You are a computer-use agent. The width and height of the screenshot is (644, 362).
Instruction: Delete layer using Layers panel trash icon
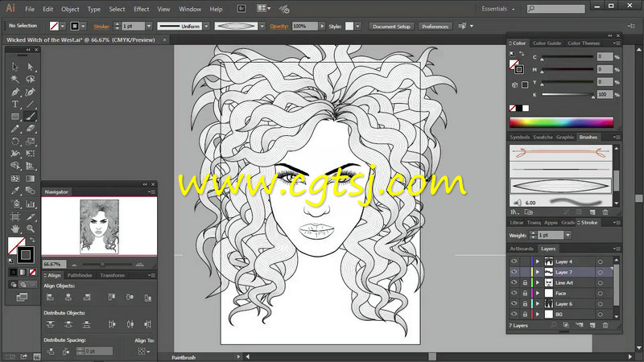pyautogui.click(x=605, y=325)
